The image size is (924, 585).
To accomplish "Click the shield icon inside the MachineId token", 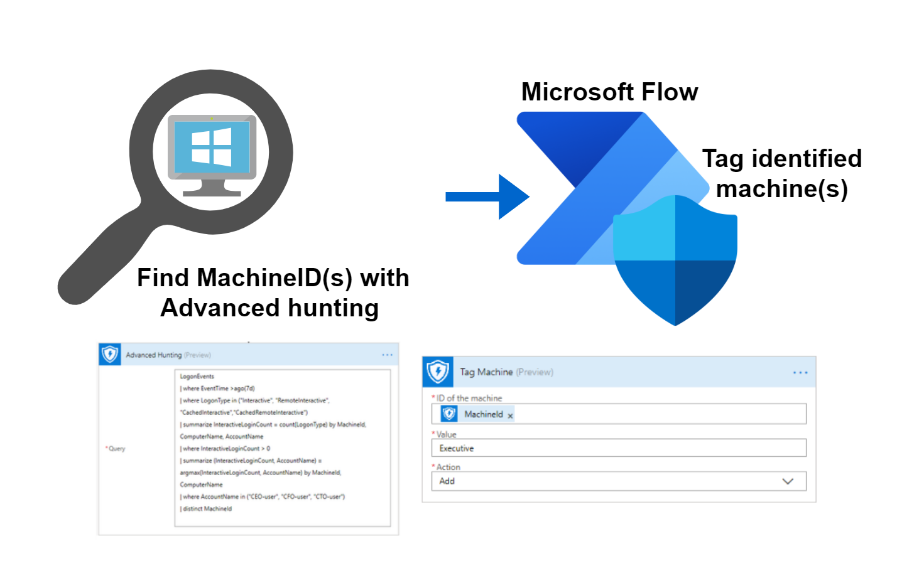I will point(448,414).
